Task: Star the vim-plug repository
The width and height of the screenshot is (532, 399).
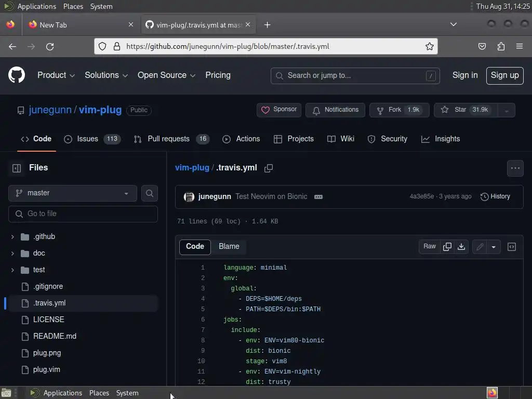Action: click(466, 110)
